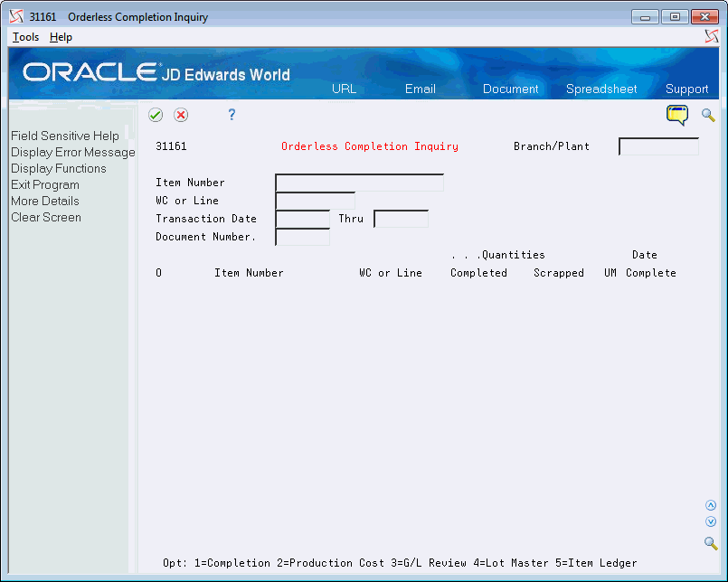Close the Orderless Completion Inquiry window

pos(704,17)
